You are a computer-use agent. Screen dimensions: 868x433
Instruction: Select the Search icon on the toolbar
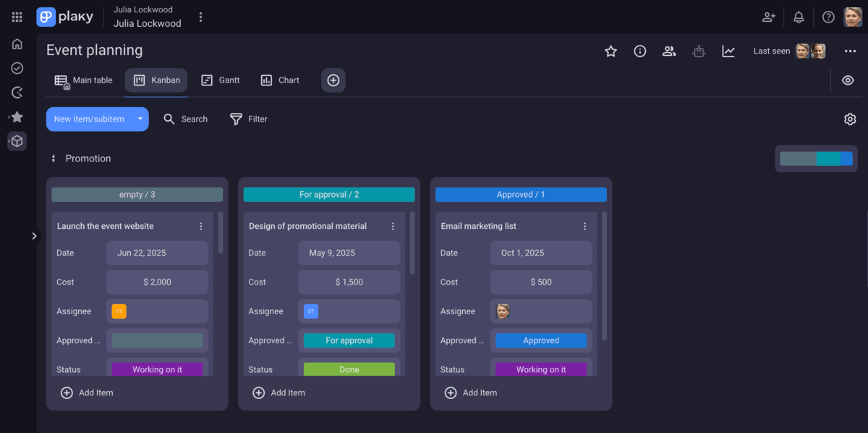[169, 119]
